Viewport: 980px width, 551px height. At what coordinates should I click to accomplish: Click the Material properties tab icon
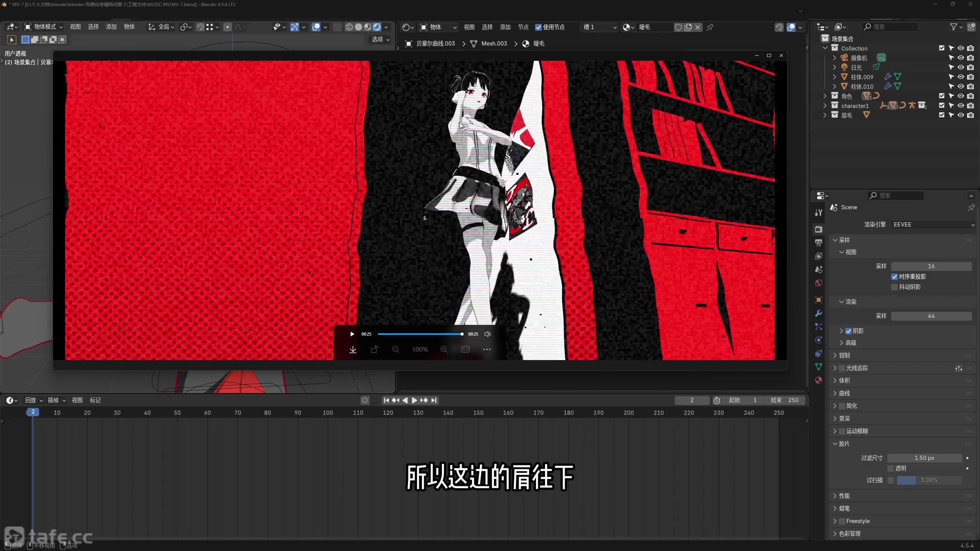(x=818, y=380)
